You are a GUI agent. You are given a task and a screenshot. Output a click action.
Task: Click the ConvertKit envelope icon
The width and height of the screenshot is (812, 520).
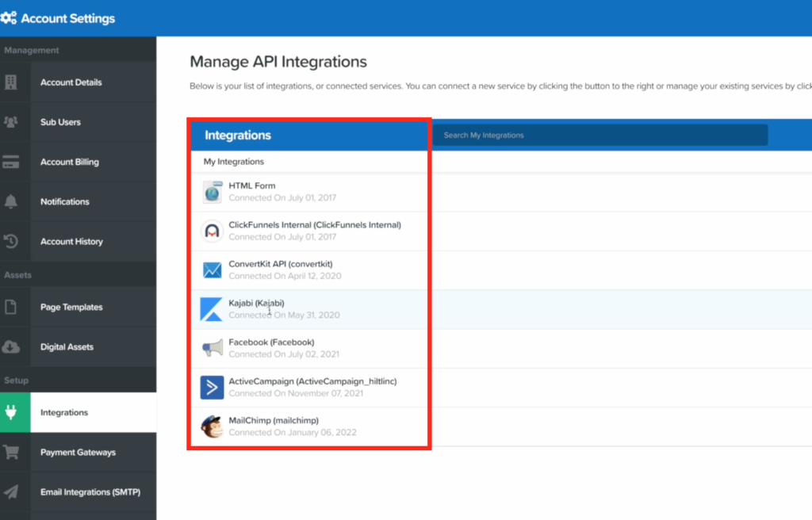212,270
